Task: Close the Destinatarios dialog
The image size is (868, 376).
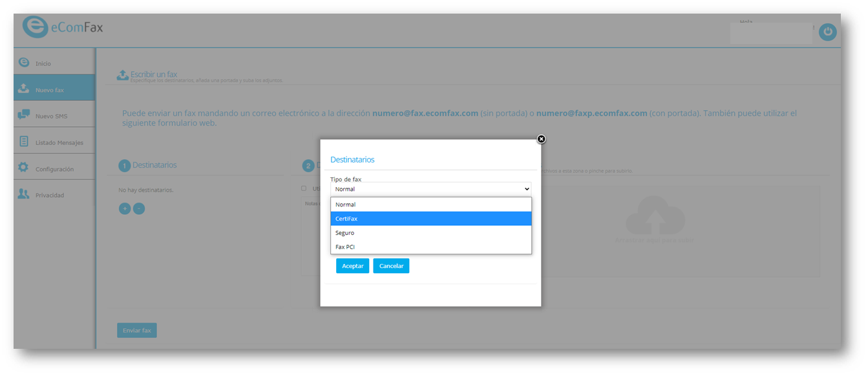Action: (x=541, y=139)
